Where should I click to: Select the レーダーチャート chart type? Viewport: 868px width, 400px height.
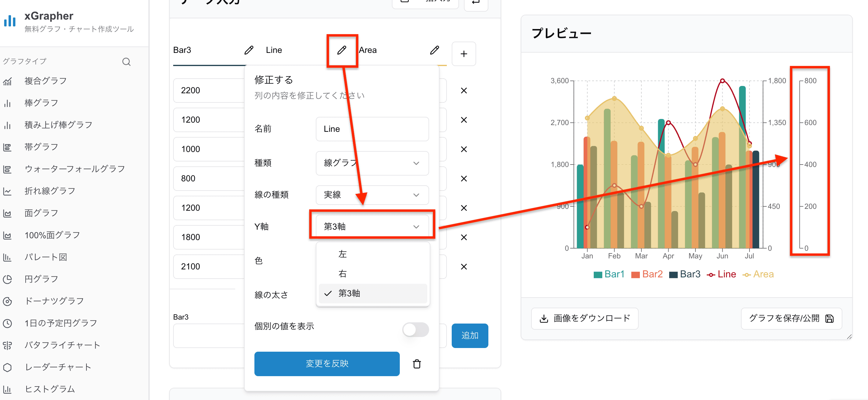57,367
